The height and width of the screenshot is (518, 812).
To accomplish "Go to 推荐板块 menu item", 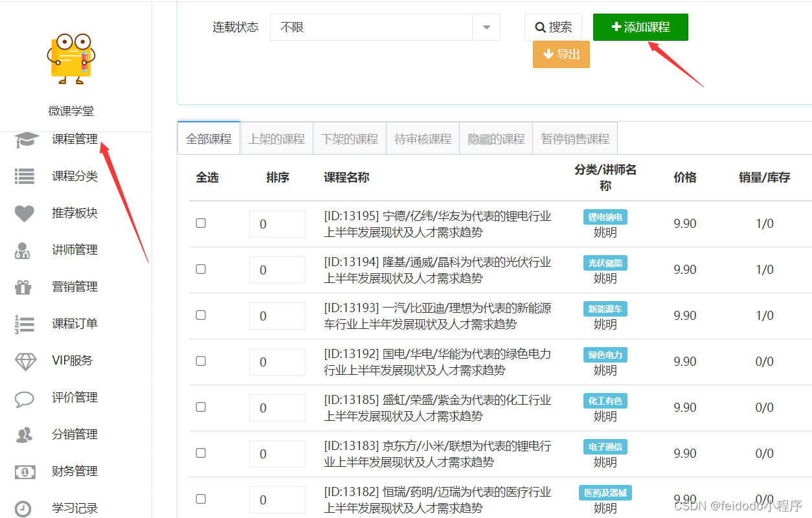I will [x=75, y=213].
